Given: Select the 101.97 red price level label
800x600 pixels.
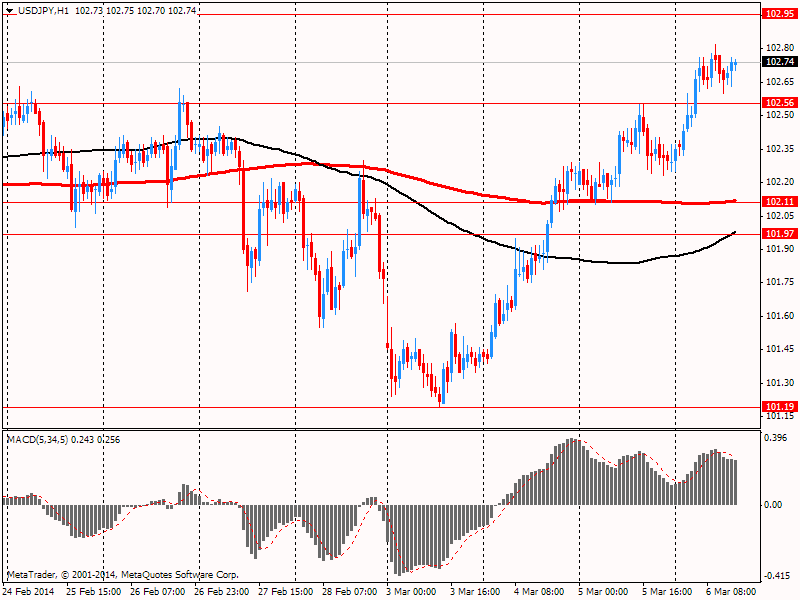Looking at the screenshot, I should coord(780,234).
